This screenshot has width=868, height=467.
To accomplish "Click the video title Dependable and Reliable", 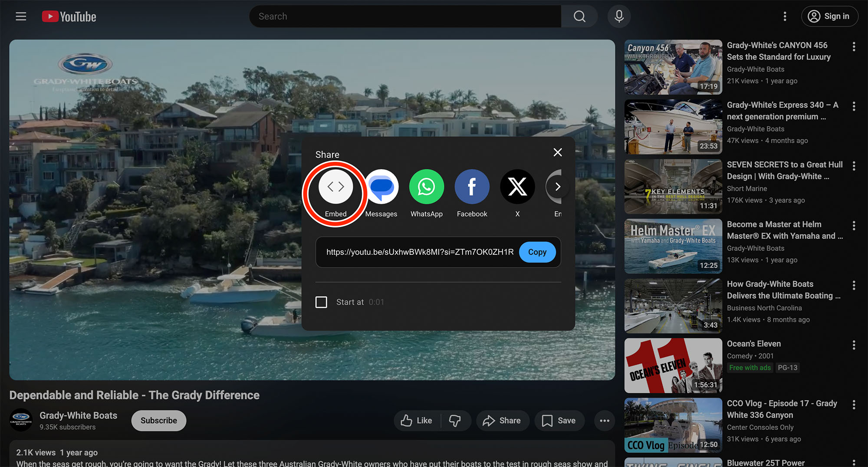I will (135, 395).
